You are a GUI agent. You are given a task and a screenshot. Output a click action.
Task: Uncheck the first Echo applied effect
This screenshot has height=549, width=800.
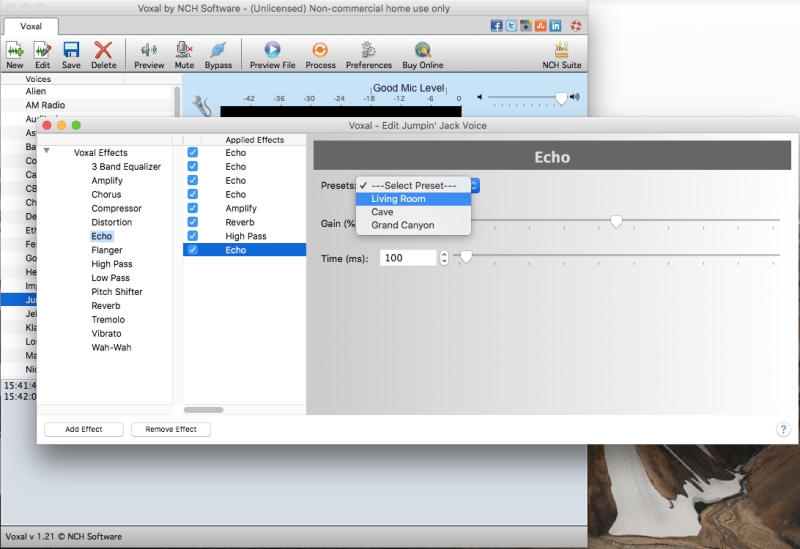(x=192, y=153)
